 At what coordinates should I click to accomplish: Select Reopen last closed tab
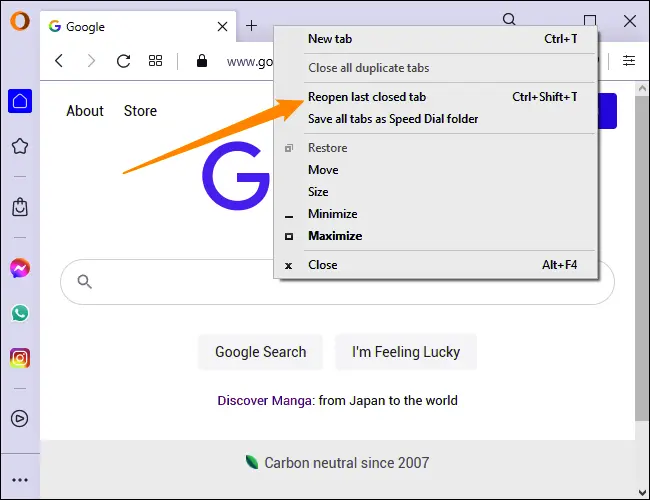[x=436, y=97]
